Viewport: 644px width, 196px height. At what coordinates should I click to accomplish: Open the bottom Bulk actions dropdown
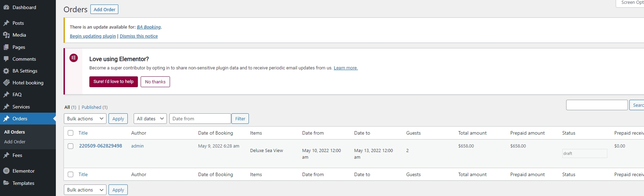(x=85, y=190)
